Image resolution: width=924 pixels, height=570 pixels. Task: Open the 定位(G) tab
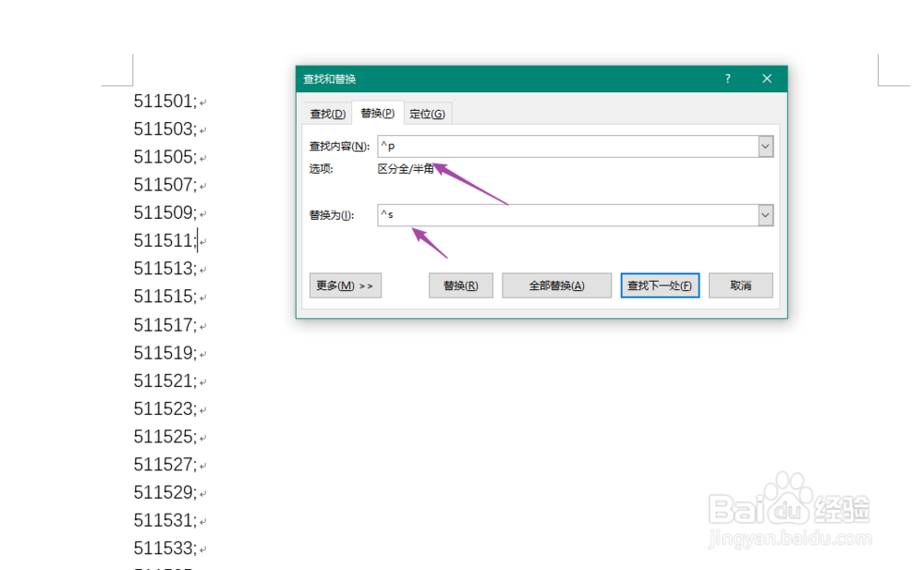coord(427,114)
